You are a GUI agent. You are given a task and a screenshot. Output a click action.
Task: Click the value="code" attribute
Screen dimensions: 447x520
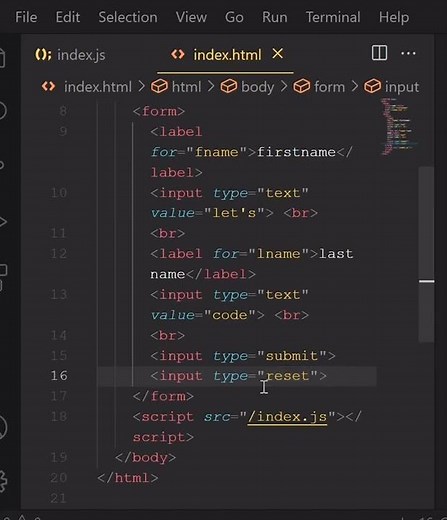(204, 315)
